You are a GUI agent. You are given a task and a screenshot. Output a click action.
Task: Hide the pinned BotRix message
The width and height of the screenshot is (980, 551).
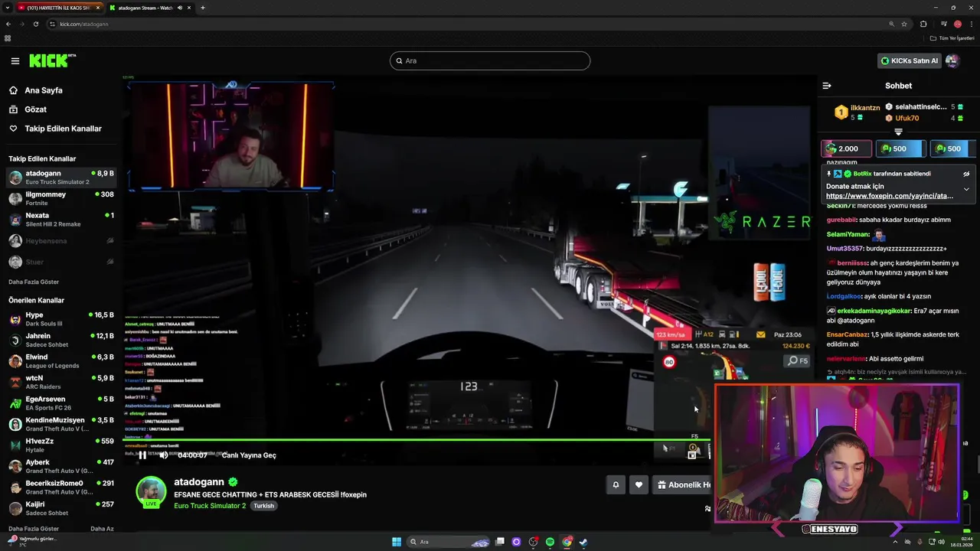pyautogui.click(x=966, y=174)
